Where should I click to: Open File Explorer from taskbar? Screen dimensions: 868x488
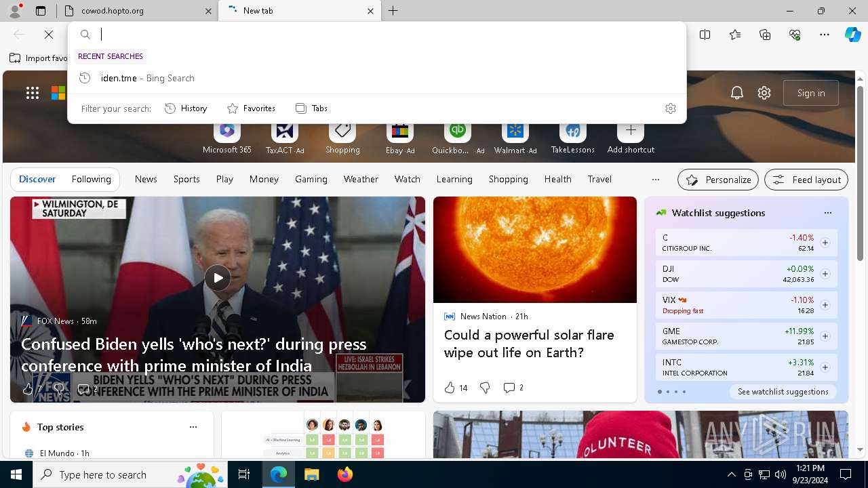(x=311, y=474)
